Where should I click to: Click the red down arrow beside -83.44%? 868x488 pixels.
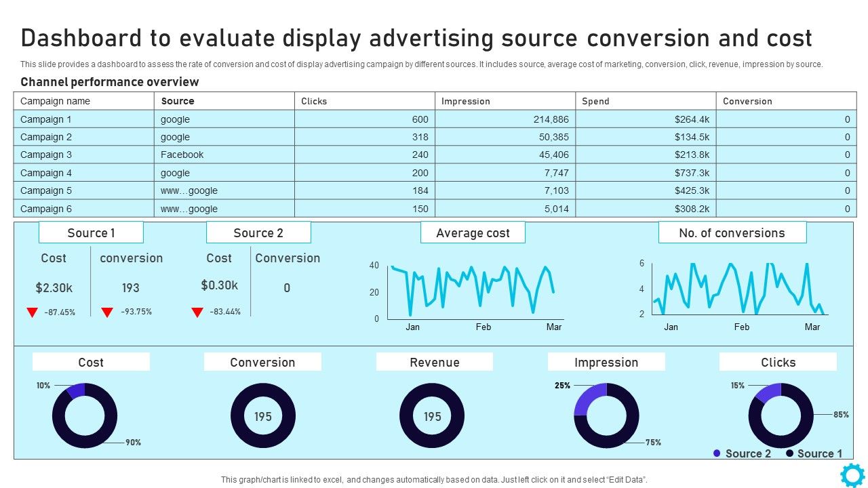click(x=197, y=312)
